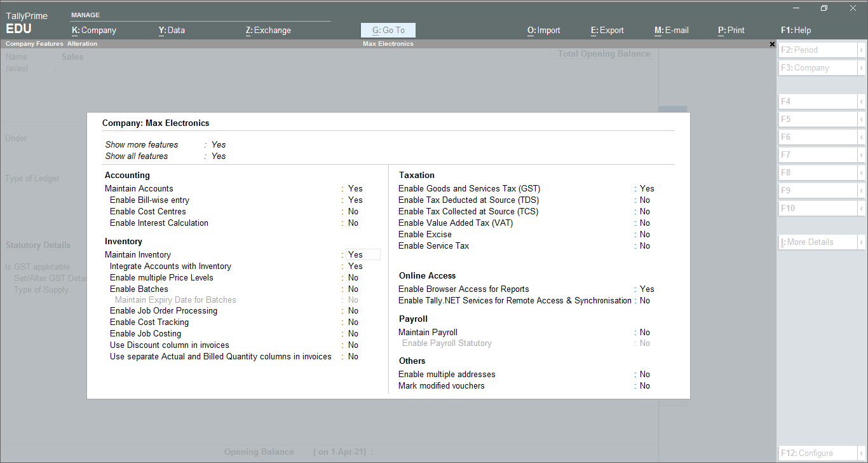Open the M: E-mail menu
The width and height of the screenshot is (868, 463).
[672, 30]
